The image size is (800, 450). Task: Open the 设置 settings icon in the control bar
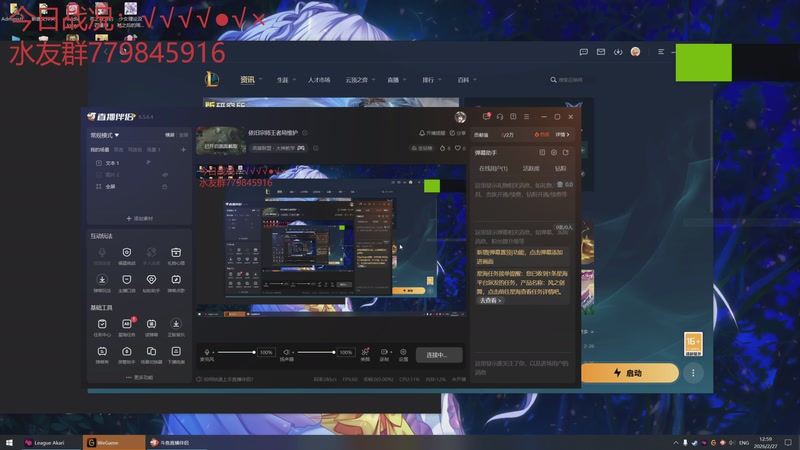pyautogui.click(x=403, y=352)
